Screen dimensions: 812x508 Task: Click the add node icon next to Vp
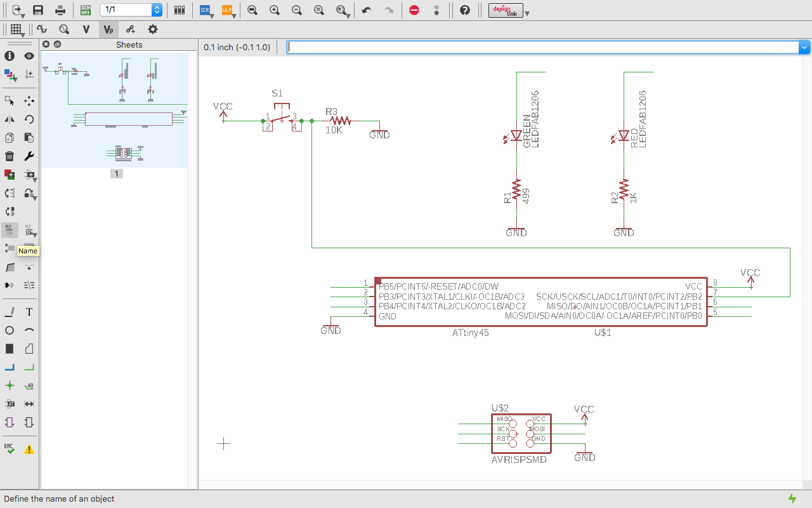pos(130,29)
